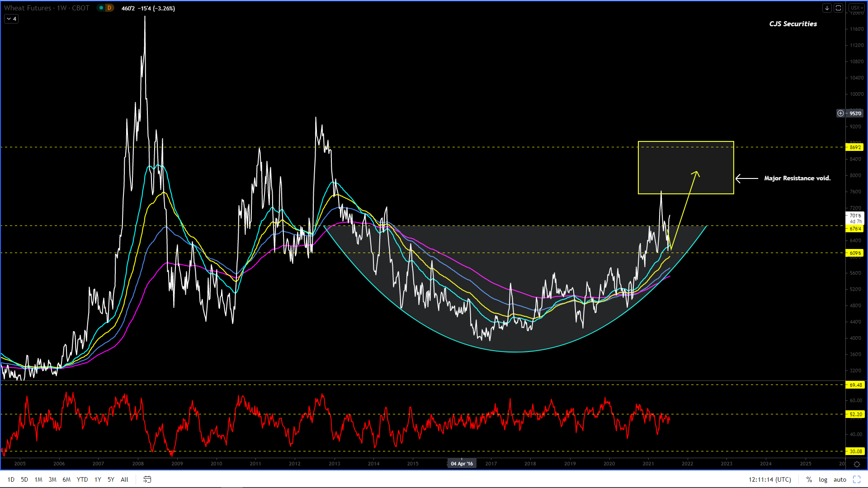Select the 1Y time range

click(x=98, y=479)
